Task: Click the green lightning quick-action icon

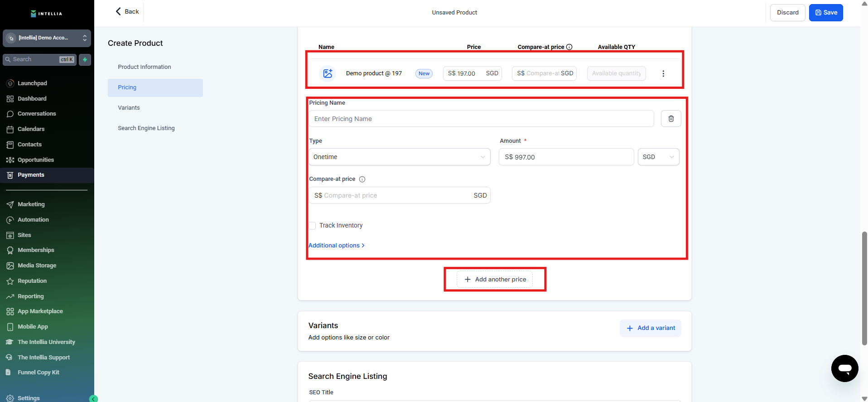Action: 85,60
